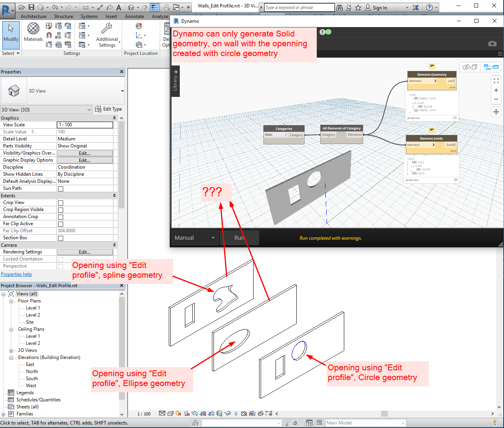Image resolution: width=504 pixels, height=428 pixels.
Task: Open the Dynamo Library side panel arrow
Action: 175,72
